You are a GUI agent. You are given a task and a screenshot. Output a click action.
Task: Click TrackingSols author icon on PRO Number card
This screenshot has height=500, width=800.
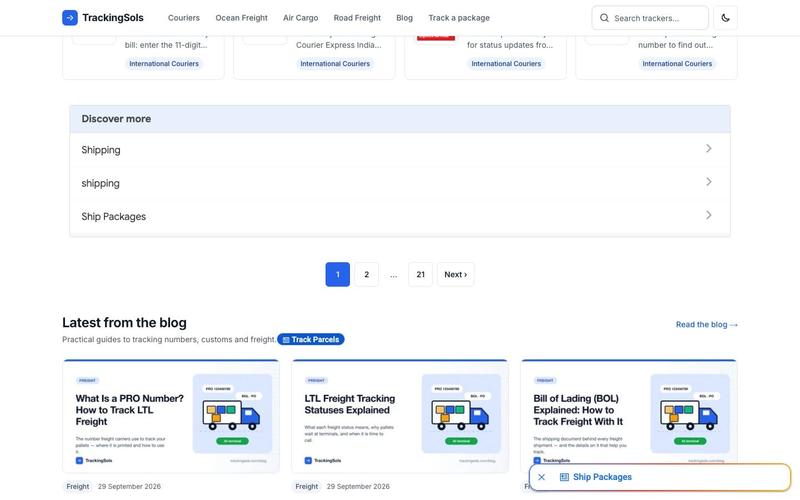(79, 460)
